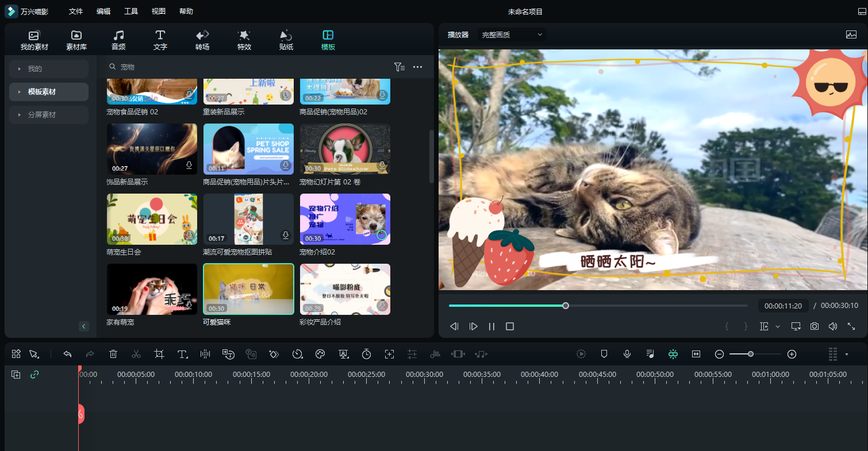Click the three-dots more options button

pyautogui.click(x=418, y=67)
